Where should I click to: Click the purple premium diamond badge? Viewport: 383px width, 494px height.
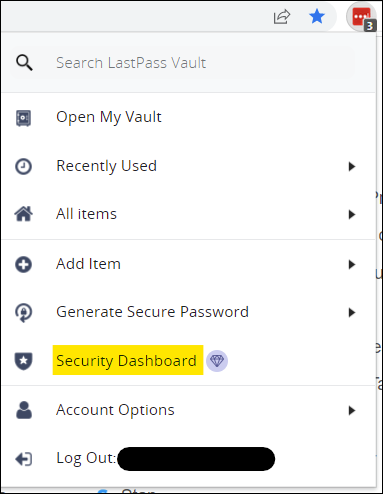217,361
